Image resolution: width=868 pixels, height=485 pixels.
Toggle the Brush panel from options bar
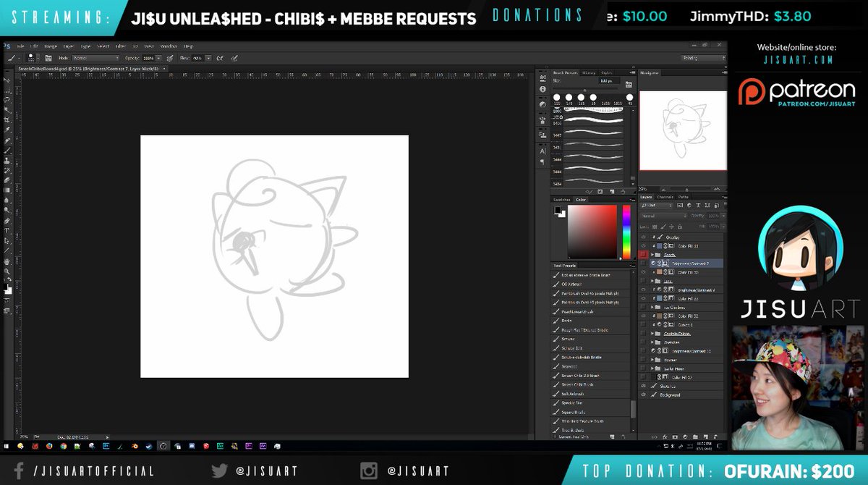[x=48, y=58]
